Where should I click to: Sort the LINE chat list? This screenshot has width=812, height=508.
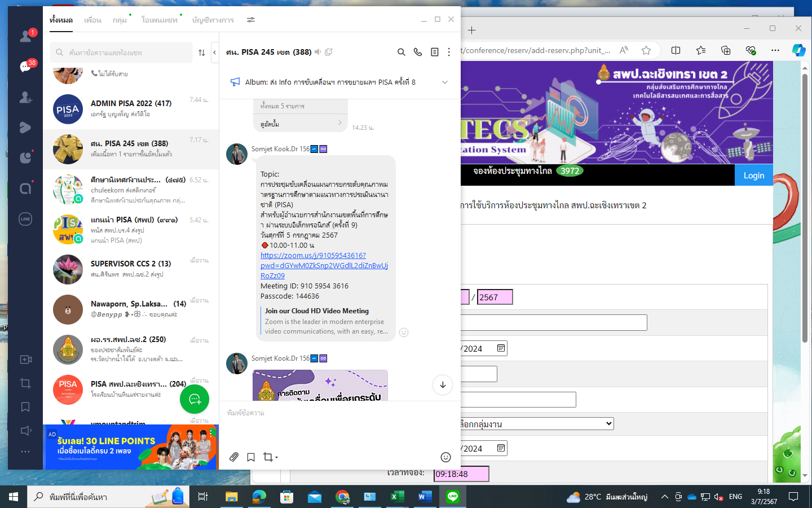202,52
